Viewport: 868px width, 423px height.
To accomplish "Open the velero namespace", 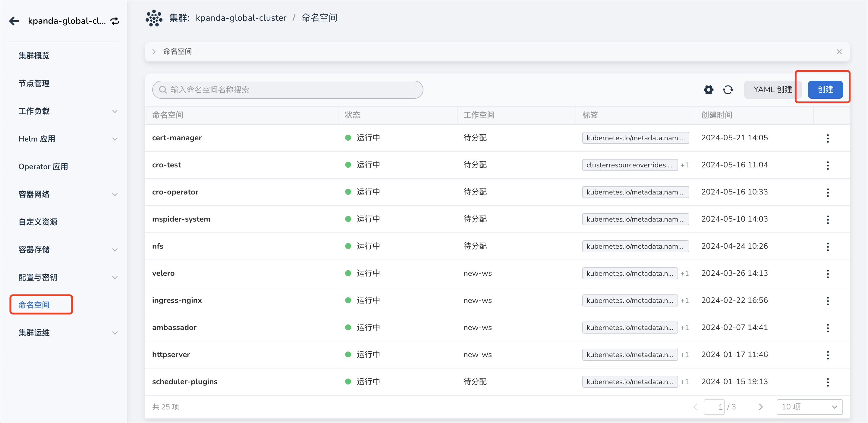I will click(x=163, y=274).
